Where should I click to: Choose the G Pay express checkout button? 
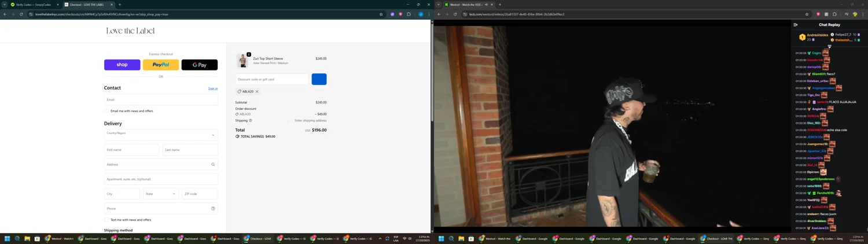pyautogui.click(x=200, y=65)
